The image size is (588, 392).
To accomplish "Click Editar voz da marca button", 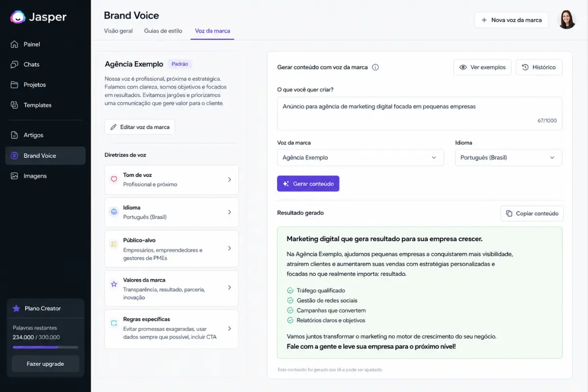I will [x=140, y=127].
